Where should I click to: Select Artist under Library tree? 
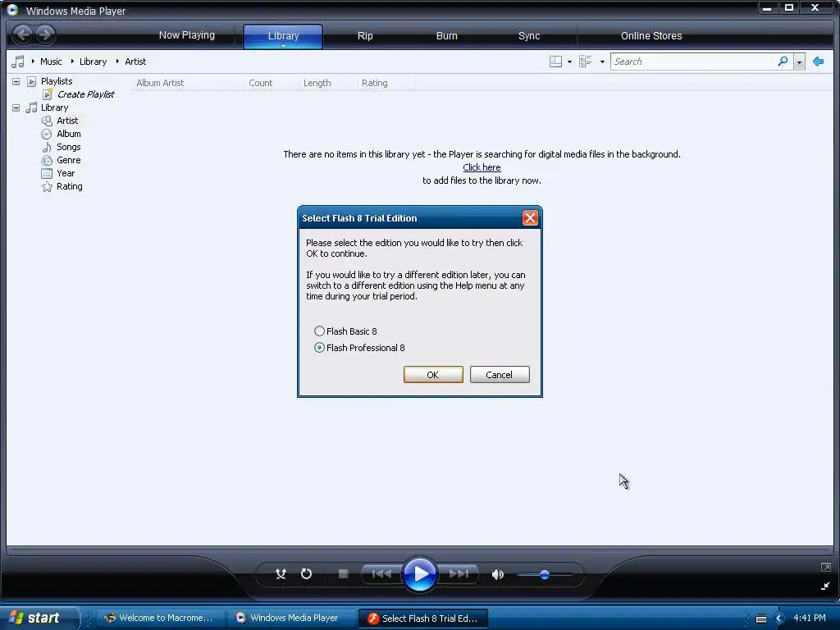point(67,121)
